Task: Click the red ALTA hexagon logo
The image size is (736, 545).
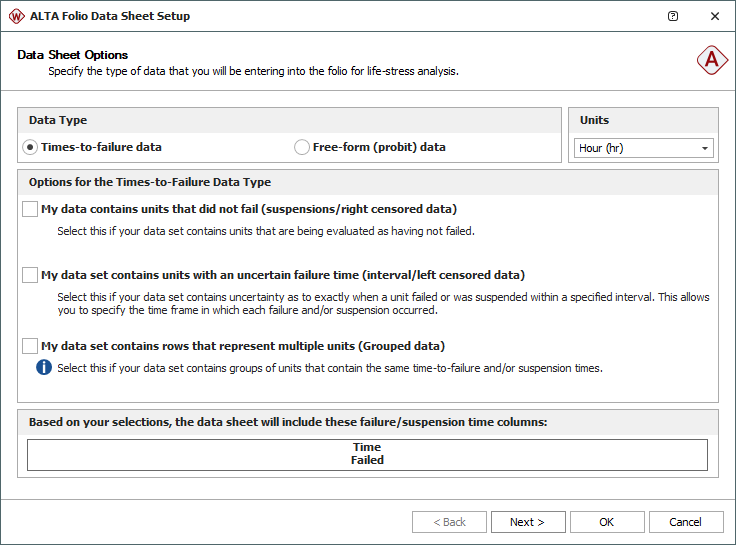Action: (712, 61)
